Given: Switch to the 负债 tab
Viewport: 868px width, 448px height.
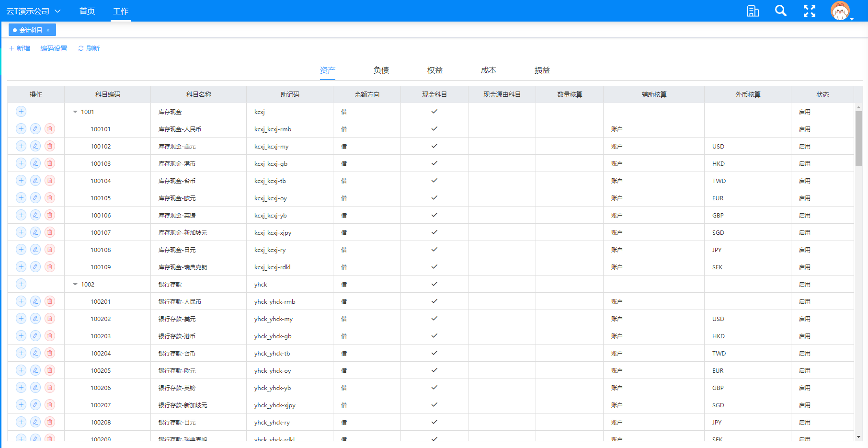Looking at the screenshot, I should click(381, 70).
